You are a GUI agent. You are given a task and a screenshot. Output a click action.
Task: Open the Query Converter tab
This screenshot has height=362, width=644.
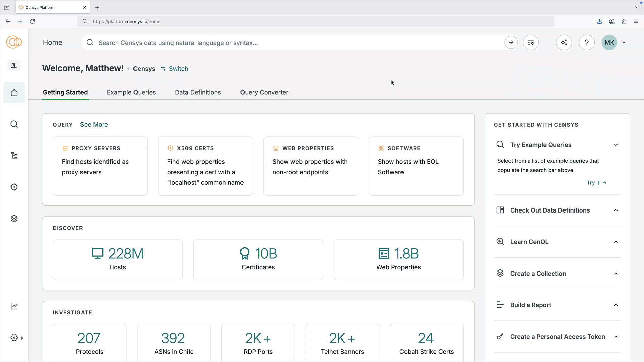(264, 92)
